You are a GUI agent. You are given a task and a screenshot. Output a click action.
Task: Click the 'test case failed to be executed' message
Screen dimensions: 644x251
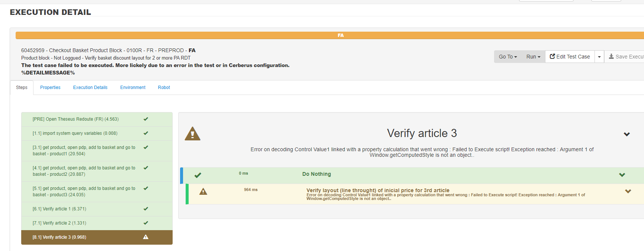(155, 65)
